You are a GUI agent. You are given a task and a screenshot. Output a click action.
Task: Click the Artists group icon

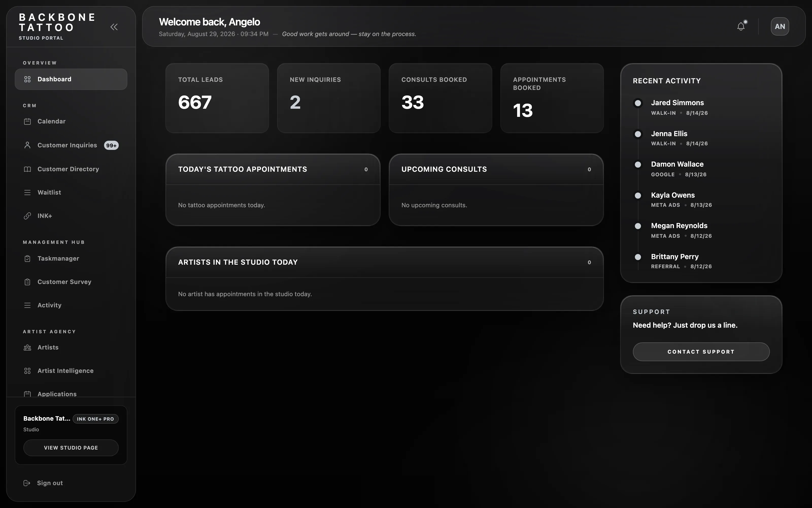point(27,347)
